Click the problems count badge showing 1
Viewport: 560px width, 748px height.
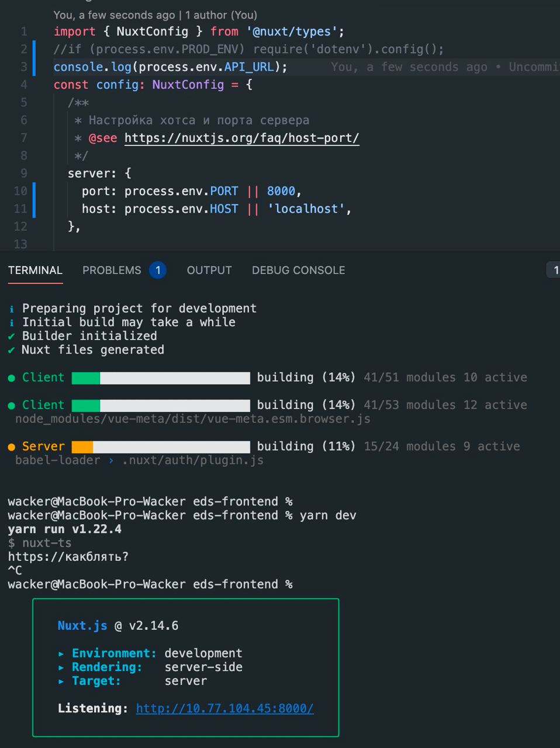click(157, 270)
